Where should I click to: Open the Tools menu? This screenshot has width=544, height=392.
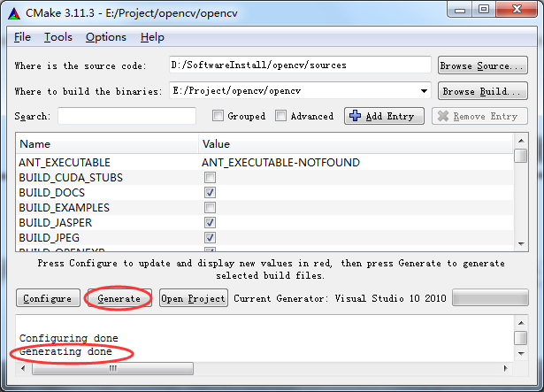(x=58, y=37)
